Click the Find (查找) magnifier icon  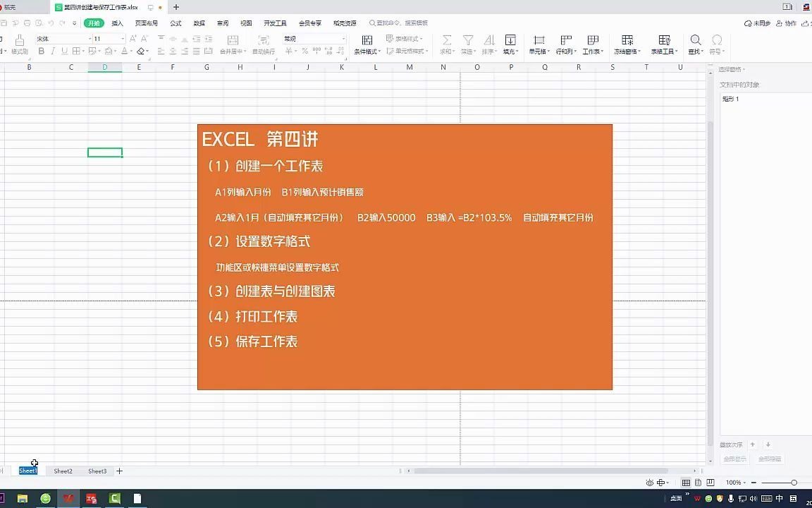[695, 40]
